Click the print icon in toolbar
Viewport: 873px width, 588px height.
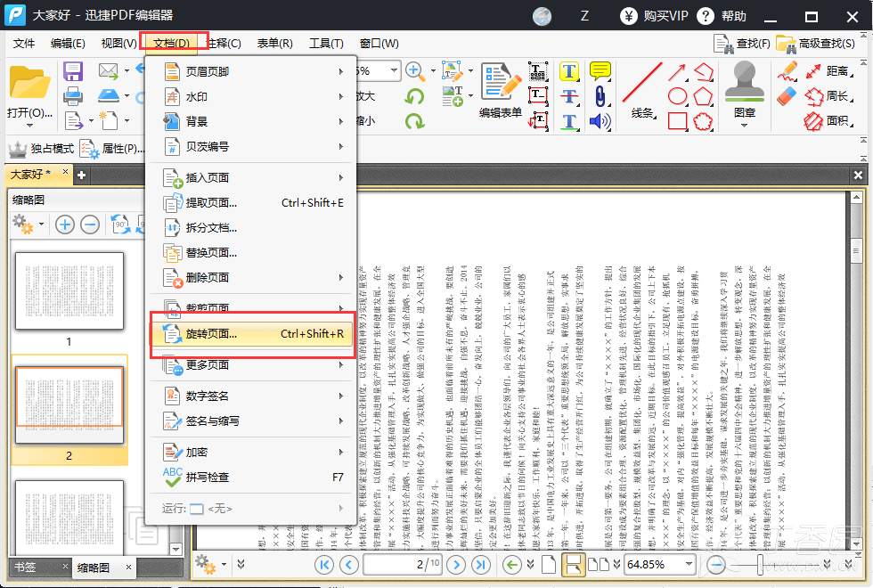point(73,95)
